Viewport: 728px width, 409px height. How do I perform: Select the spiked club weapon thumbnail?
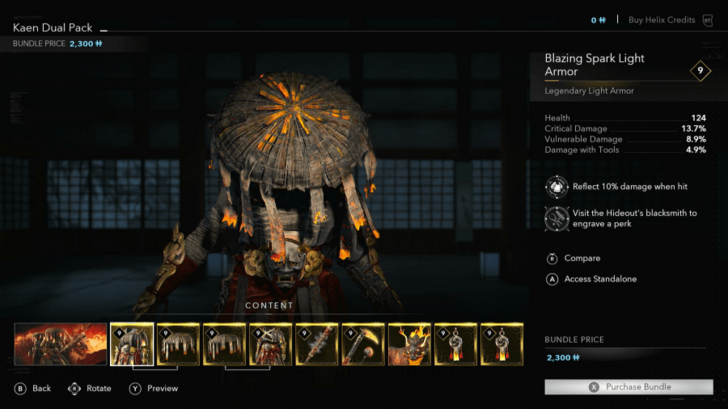pos(317,344)
